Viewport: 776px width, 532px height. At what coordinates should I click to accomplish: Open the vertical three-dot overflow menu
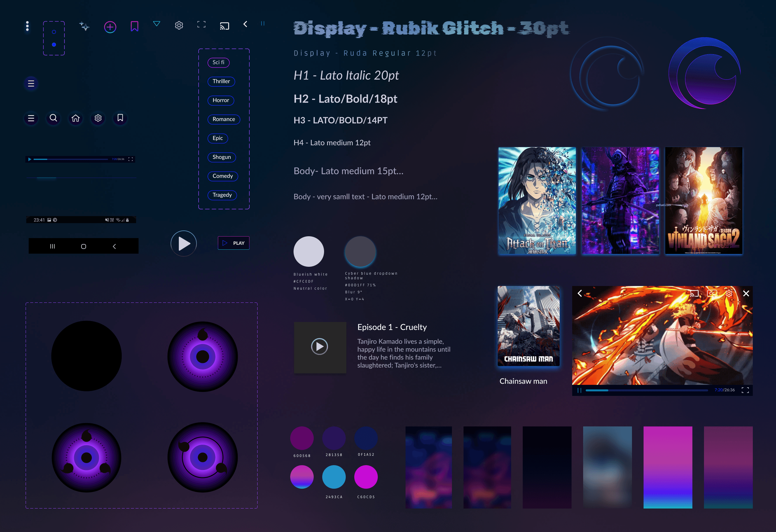pos(27,26)
